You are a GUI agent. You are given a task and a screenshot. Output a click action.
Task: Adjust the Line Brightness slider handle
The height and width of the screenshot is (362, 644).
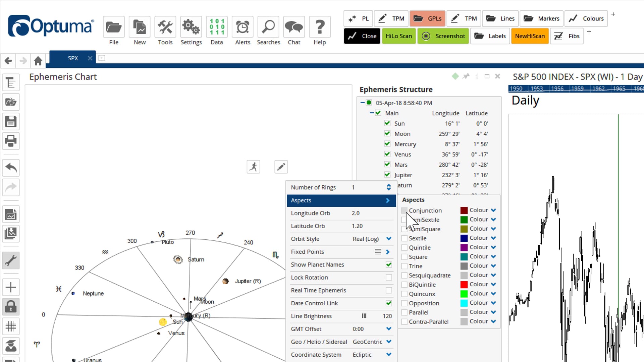coord(364,316)
